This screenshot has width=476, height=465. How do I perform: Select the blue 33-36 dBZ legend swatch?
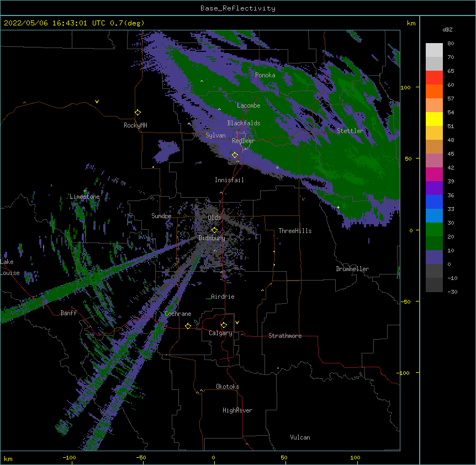pos(434,202)
